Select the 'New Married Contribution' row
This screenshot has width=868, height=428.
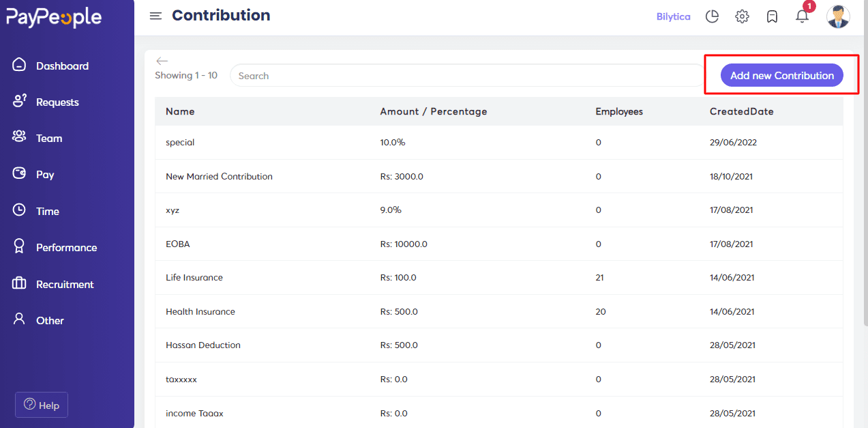(499, 176)
